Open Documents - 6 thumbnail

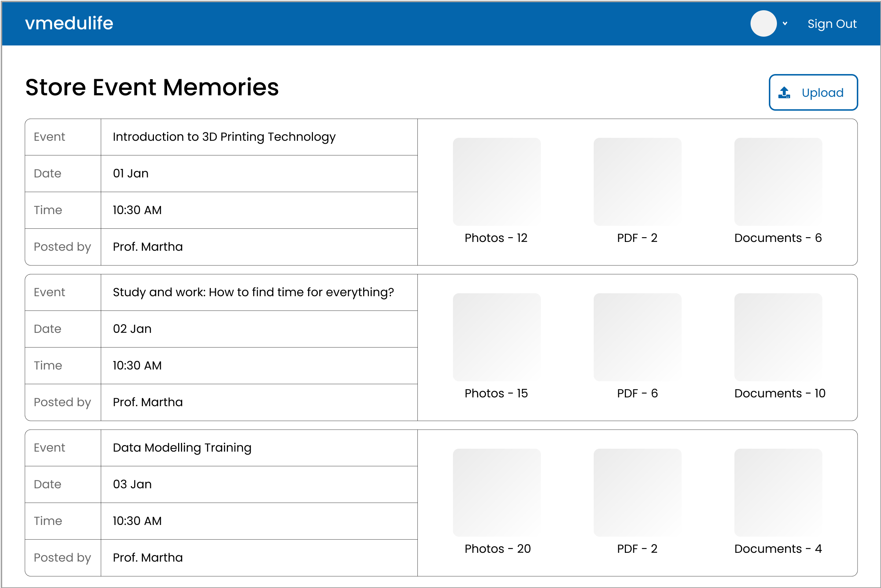[x=778, y=182]
